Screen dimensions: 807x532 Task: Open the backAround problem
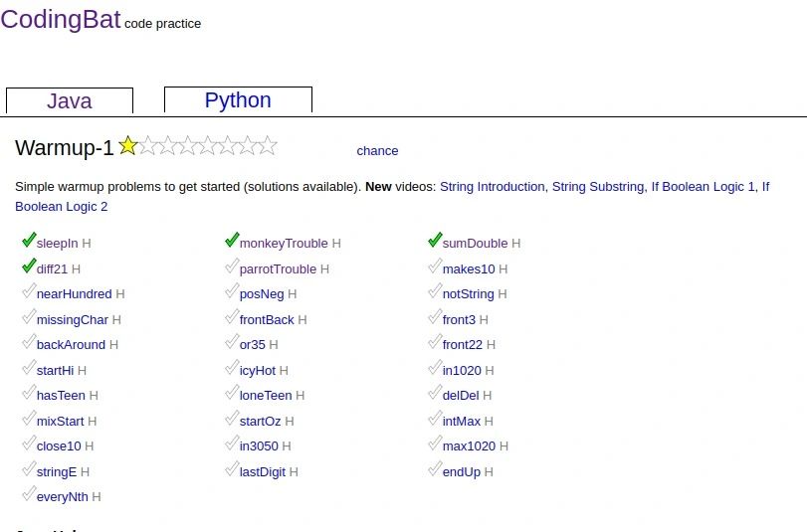coord(71,345)
